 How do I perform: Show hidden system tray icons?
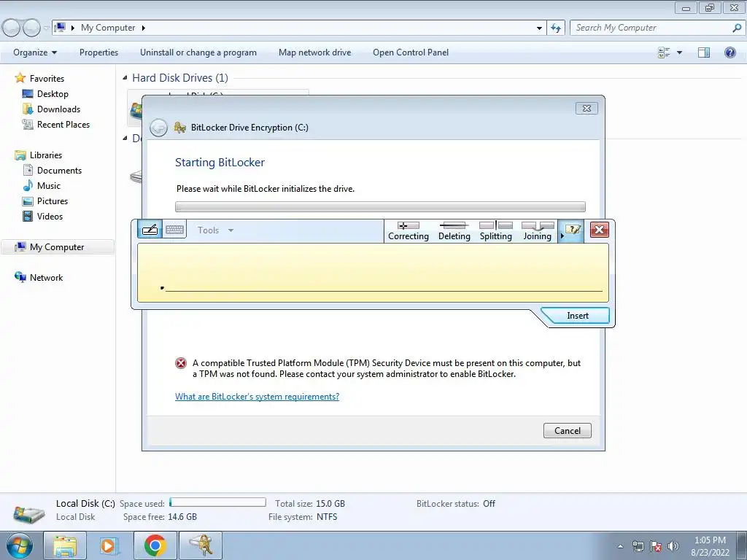(620, 546)
